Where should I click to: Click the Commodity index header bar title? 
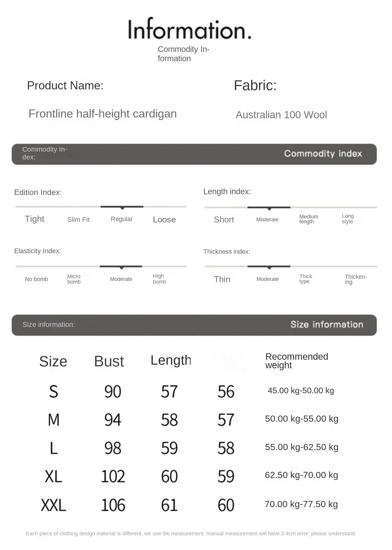323,154
